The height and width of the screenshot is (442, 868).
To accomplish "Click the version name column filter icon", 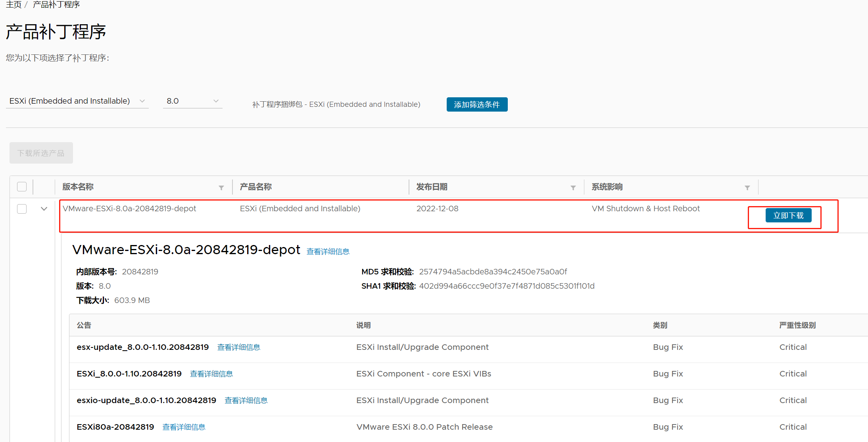I will pos(221,187).
